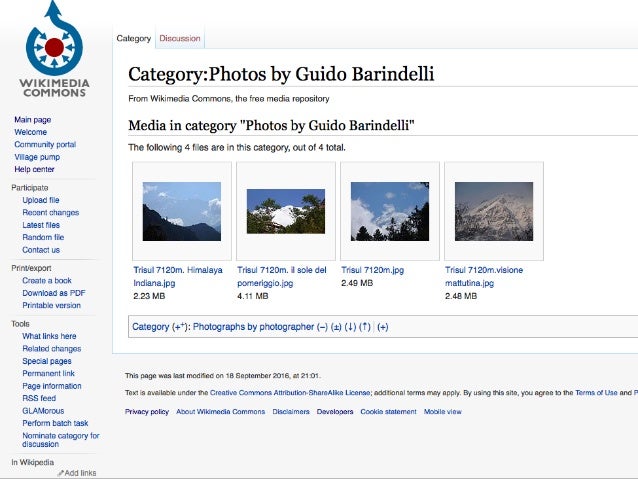This screenshot has width=638, height=479.
Task: Open the Help center link
Action: tap(34, 169)
